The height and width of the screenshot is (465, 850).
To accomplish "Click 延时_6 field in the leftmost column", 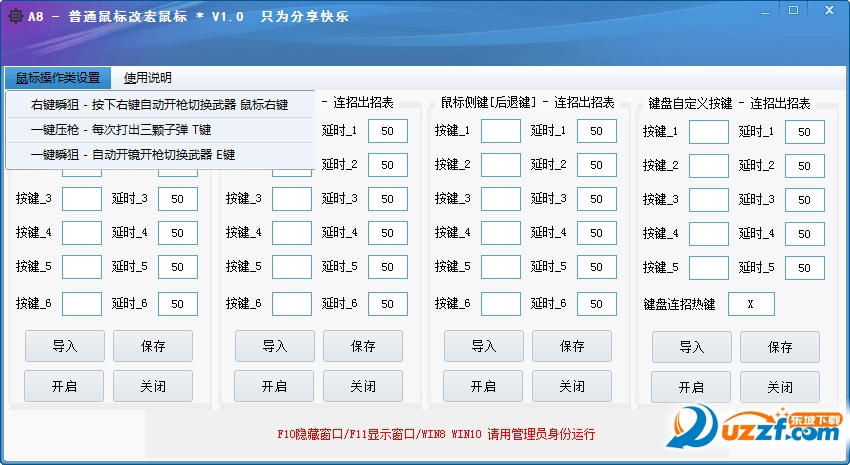I will pyautogui.click(x=178, y=304).
